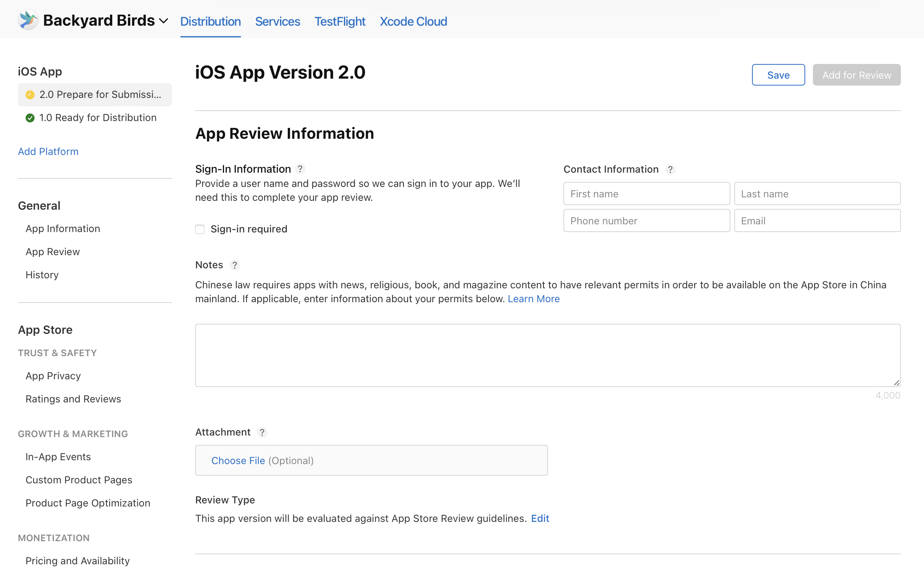This screenshot has width=924, height=572.
Task: Click the Add Platform link
Action: coord(48,151)
